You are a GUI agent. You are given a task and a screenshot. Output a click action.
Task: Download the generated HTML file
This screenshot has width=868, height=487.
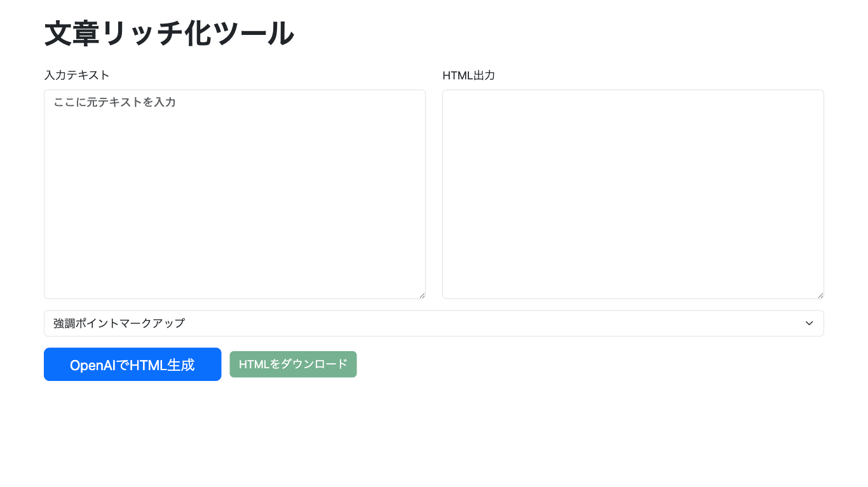(x=293, y=364)
